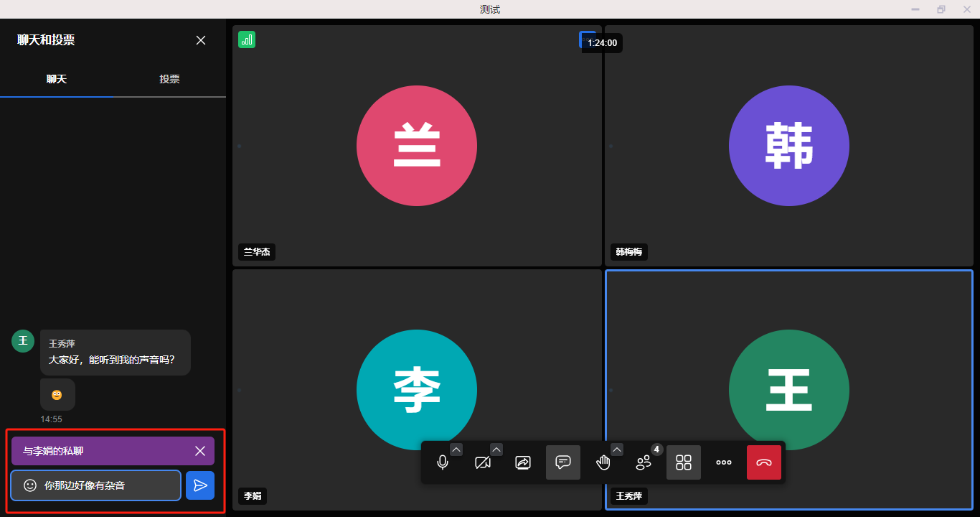Expand microphone audio options arrow
Viewport: 980px width, 517px height.
(456, 450)
